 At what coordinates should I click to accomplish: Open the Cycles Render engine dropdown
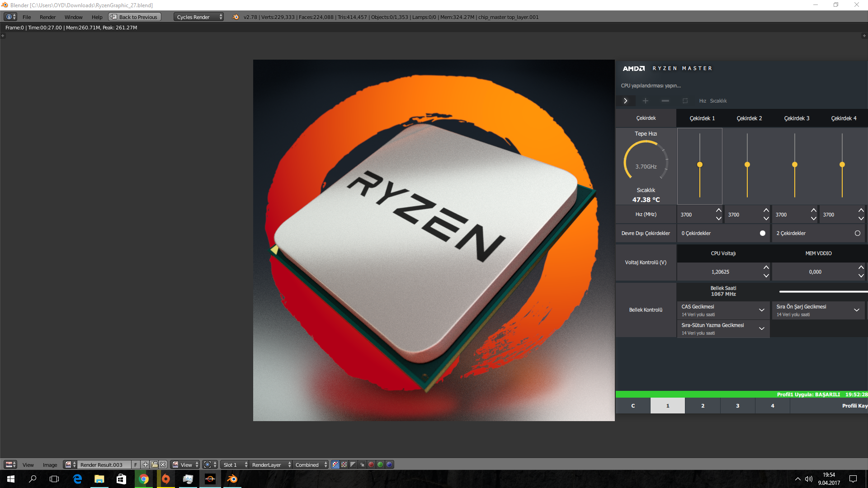pos(199,17)
